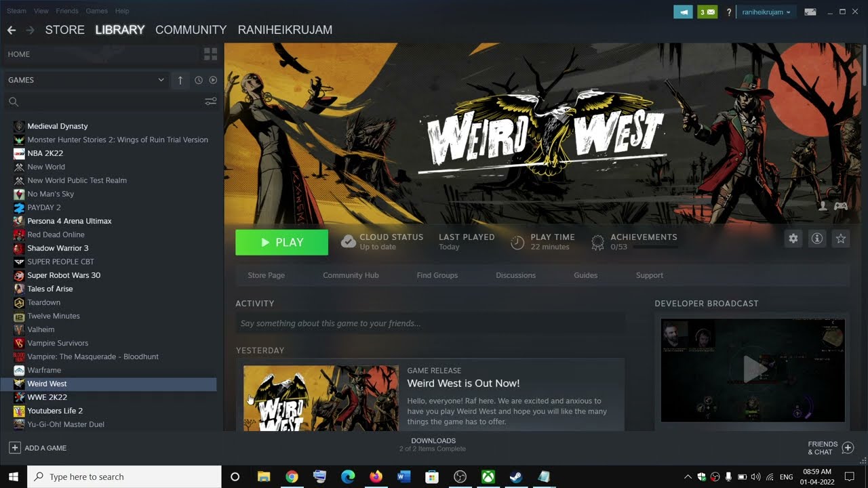Open the Community Hub link

point(351,275)
